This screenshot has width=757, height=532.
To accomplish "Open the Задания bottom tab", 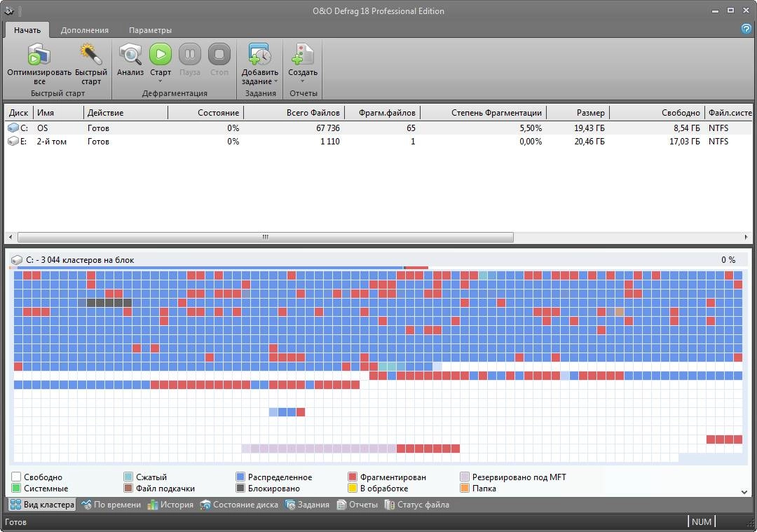I will point(307,505).
